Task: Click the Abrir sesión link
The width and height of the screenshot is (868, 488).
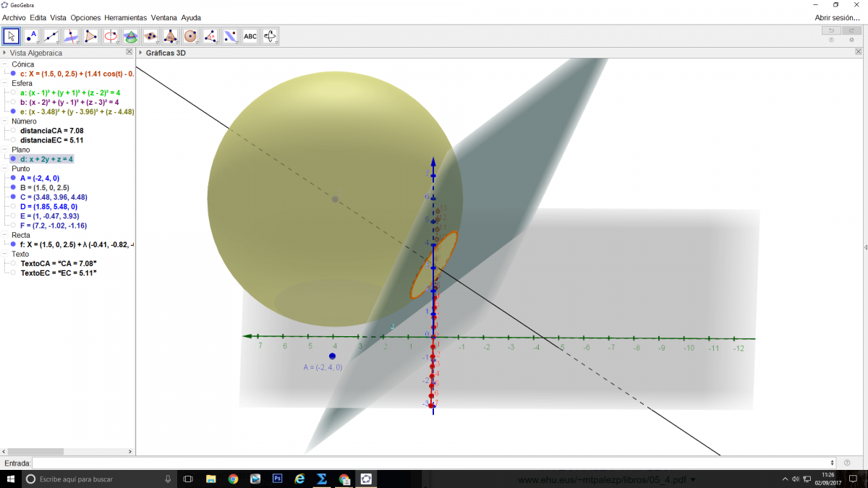Action: click(x=837, y=17)
